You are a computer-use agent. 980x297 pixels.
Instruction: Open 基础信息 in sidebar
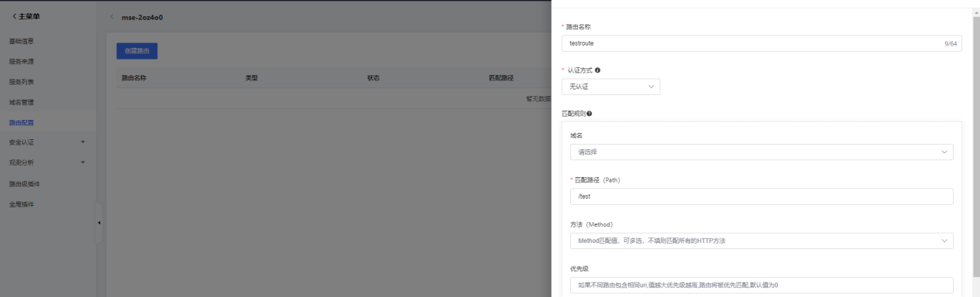[22, 41]
